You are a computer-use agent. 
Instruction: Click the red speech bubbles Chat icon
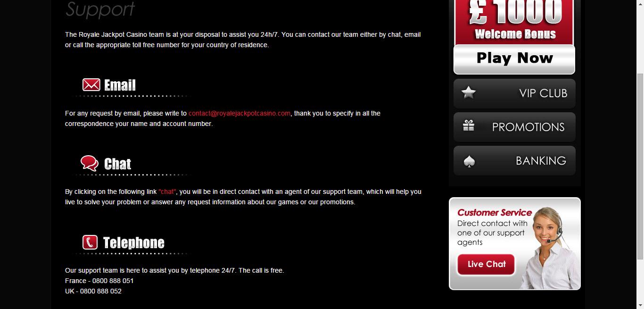pos(90,163)
